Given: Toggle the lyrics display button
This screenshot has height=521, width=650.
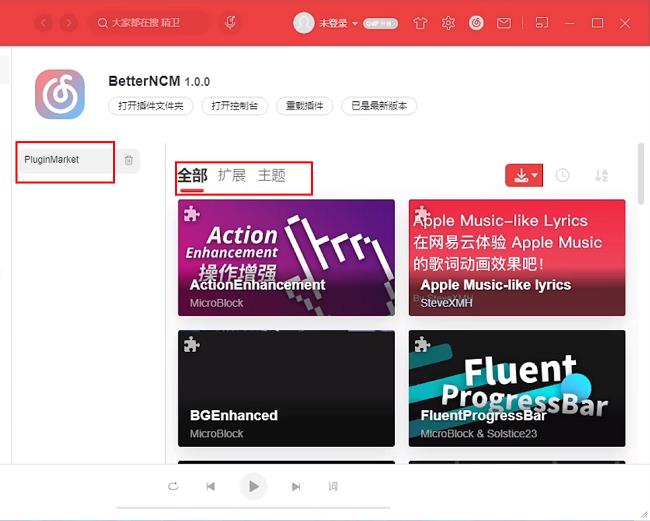Looking at the screenshot, I should coord(333,486).
